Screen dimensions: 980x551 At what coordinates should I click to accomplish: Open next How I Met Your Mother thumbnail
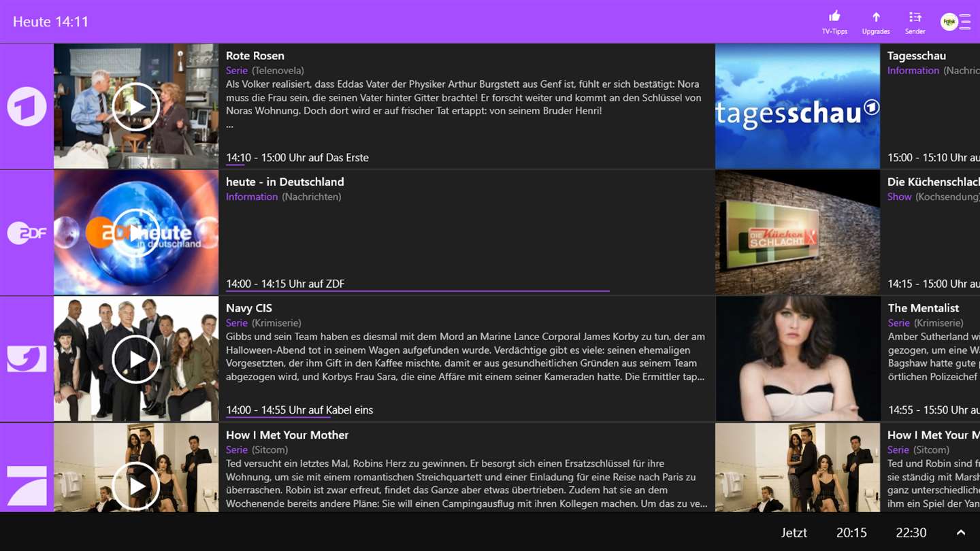[798, 467]
